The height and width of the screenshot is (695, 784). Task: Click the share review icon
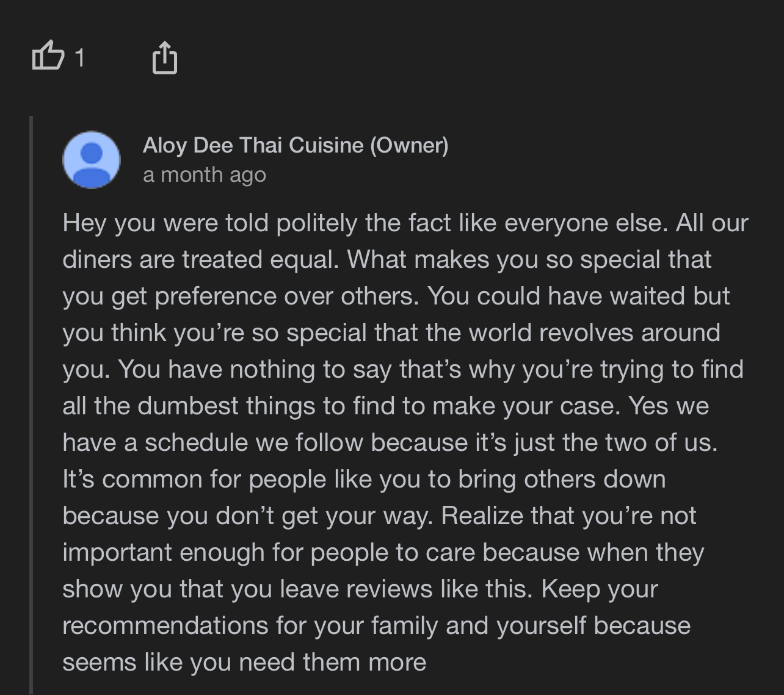click(164, 58)
